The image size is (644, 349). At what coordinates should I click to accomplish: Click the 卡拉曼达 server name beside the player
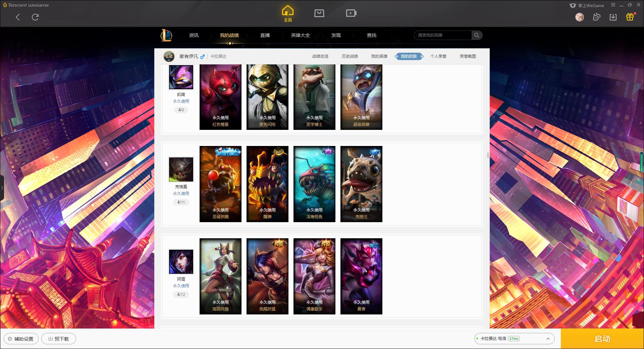point(218,56)
